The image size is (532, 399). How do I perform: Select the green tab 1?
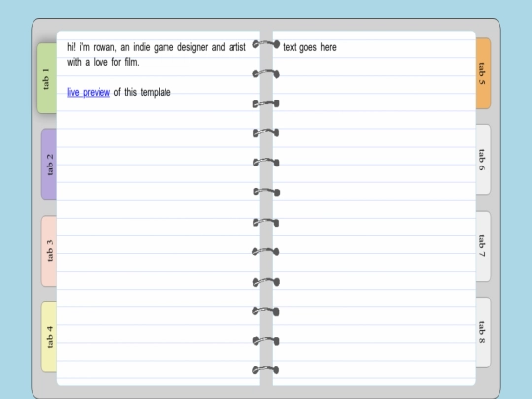pos(47,79)
